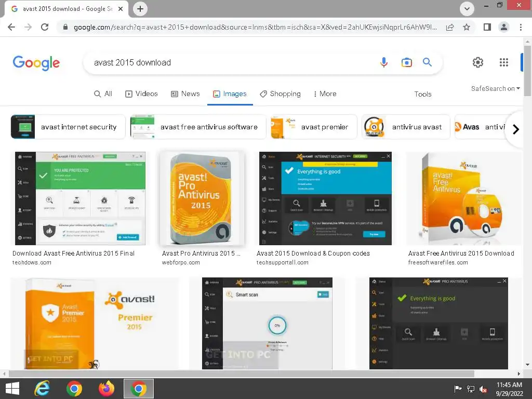Open a new browser tab
This screenshot has height=399, width=532.
(x=140, y=9)
